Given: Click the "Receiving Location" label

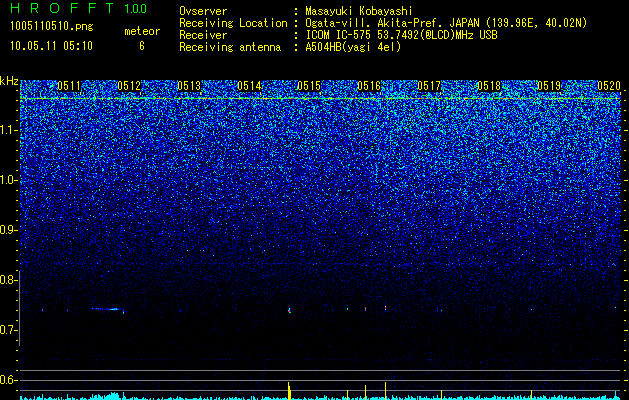Looking at the screenshot, I should 233,23.
